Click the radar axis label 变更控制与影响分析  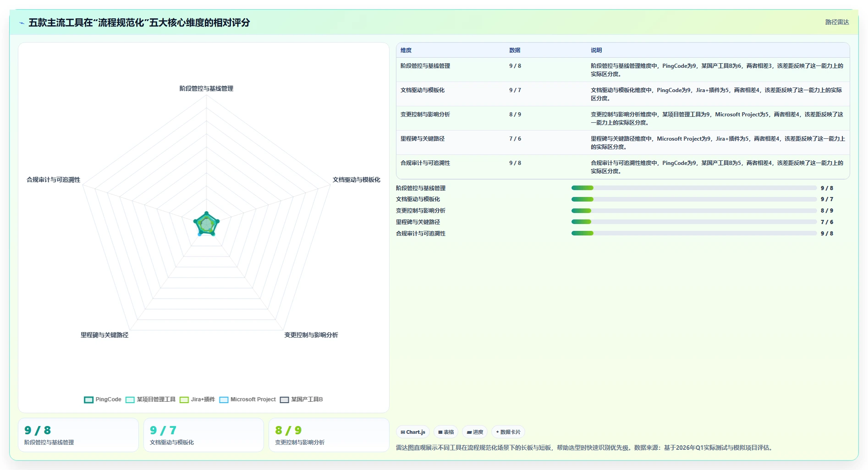[311, 335]
